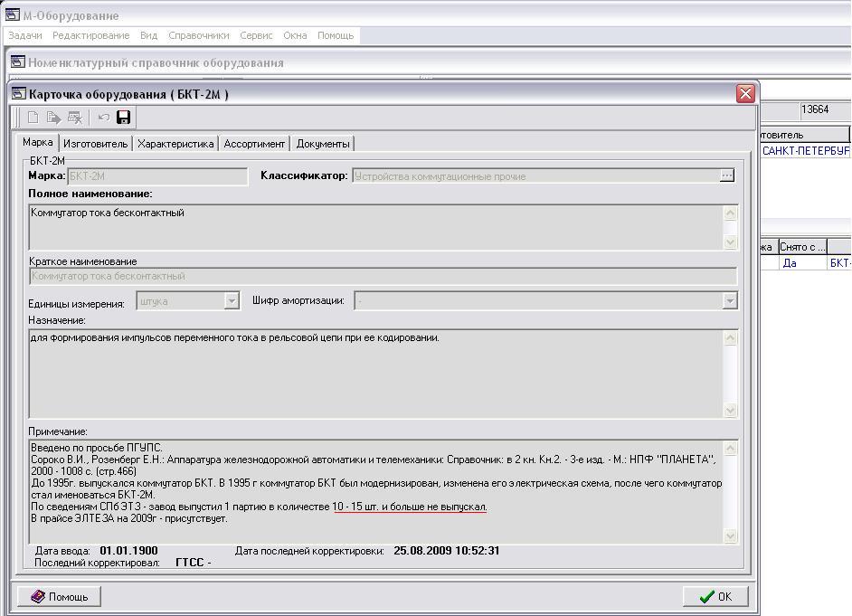Screen dimensions: 852x616
Task: Click the Undo arrow toolbar icon
Action: pyautogui.click(x=103, y=118)
